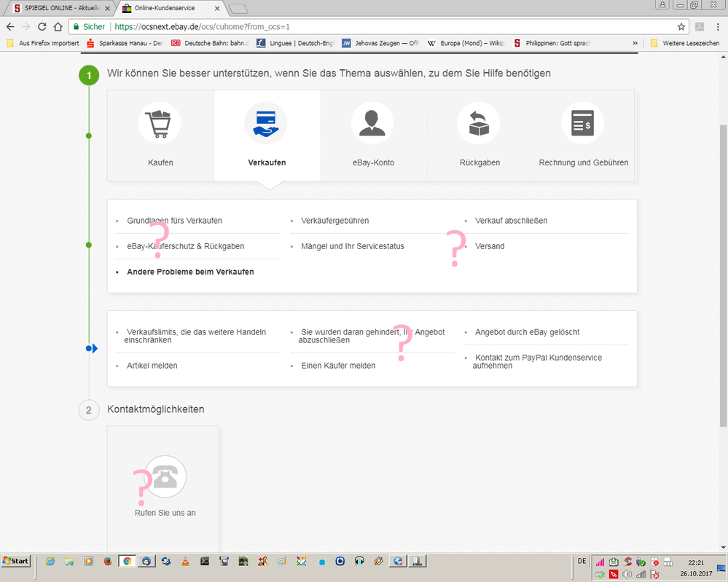Select Chrome in the taskbar
The image size is (728, 582).
coord(127,562)
